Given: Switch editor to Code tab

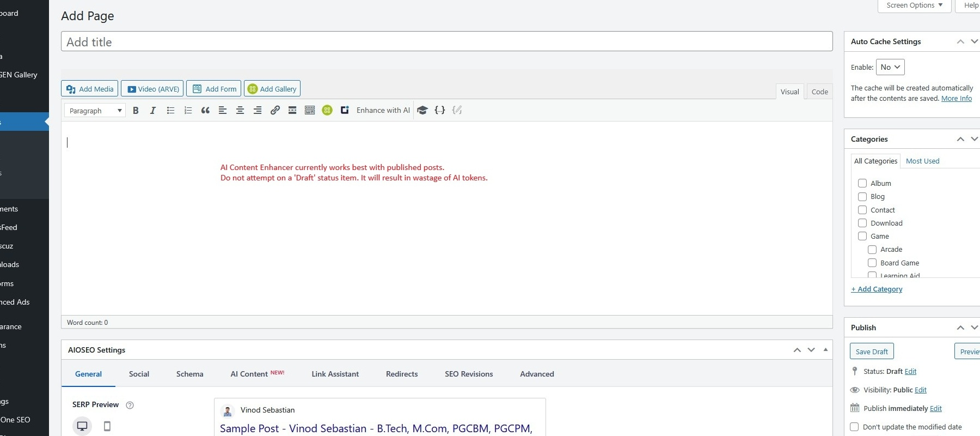Looking at the screenshot, I should point(819,92).
